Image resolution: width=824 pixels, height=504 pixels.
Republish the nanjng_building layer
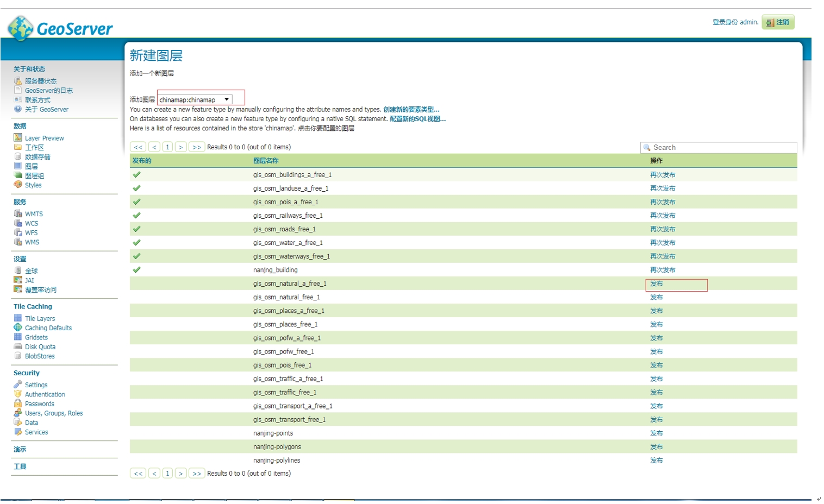click(x=663, y=270)
